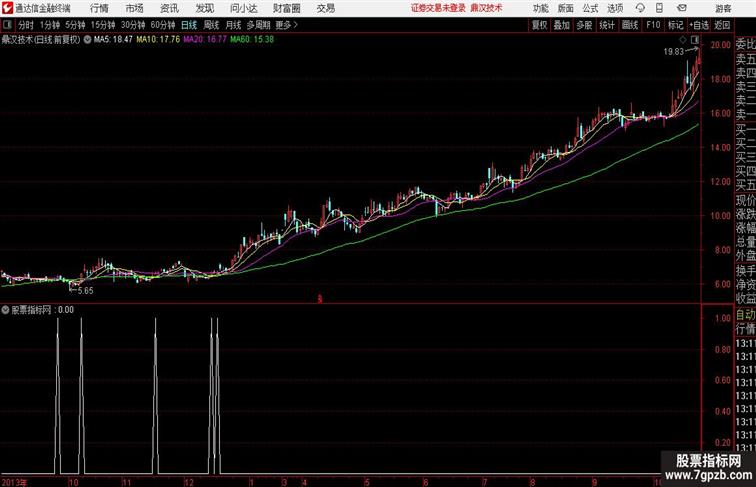Expand the 股票指标网 sub-indicator dropdown arrow
The image size is (756, 487).
pos(5,310)
